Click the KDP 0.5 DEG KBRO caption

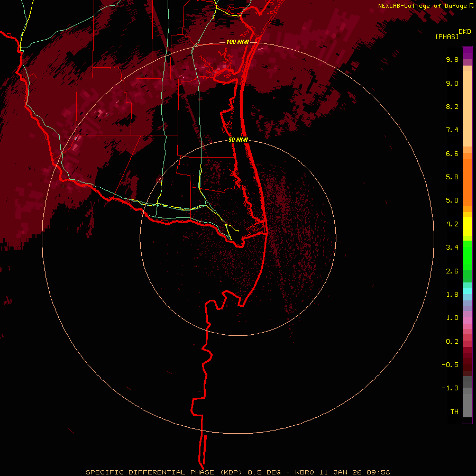tap(237, 472)
